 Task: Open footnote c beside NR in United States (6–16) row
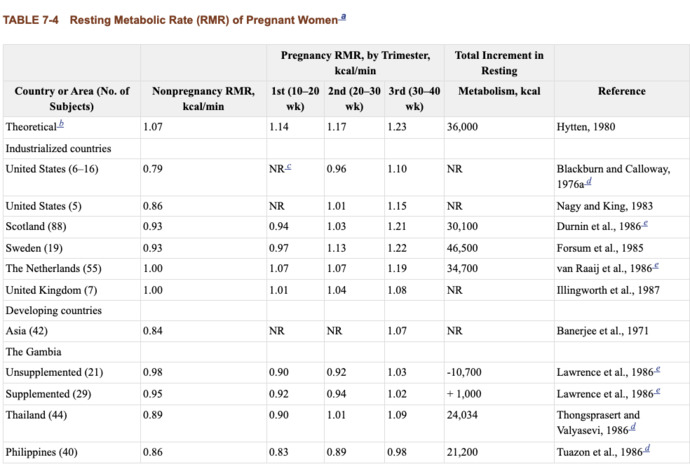point(288,167)
